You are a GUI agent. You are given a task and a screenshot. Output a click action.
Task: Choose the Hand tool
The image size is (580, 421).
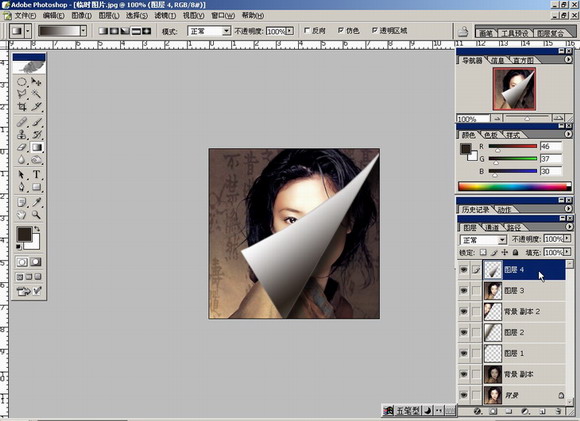click(x=22, y=215)
